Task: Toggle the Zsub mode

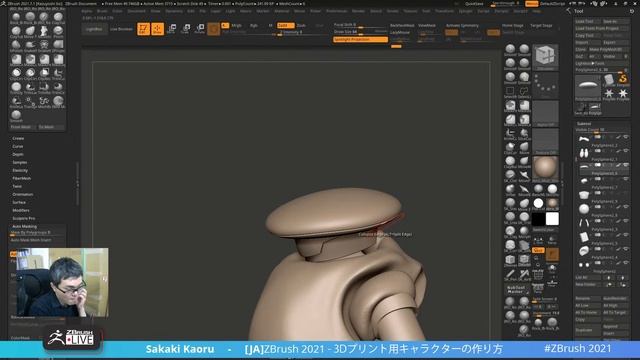Action: click(301, 25)
